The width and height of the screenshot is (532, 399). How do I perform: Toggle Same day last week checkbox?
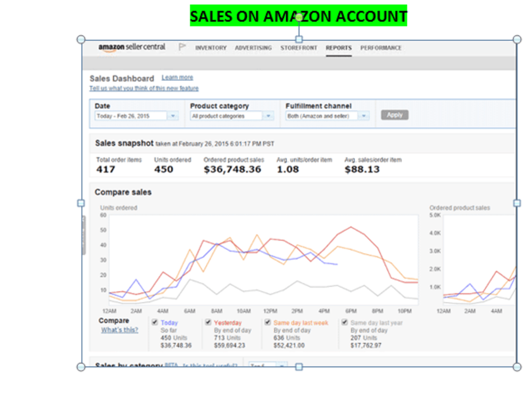click(x=268, y=322)
